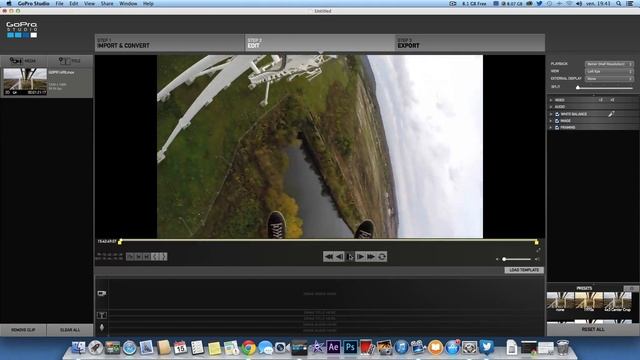Open the Window menu
640x360 pixels.
[x=128, y=3]
